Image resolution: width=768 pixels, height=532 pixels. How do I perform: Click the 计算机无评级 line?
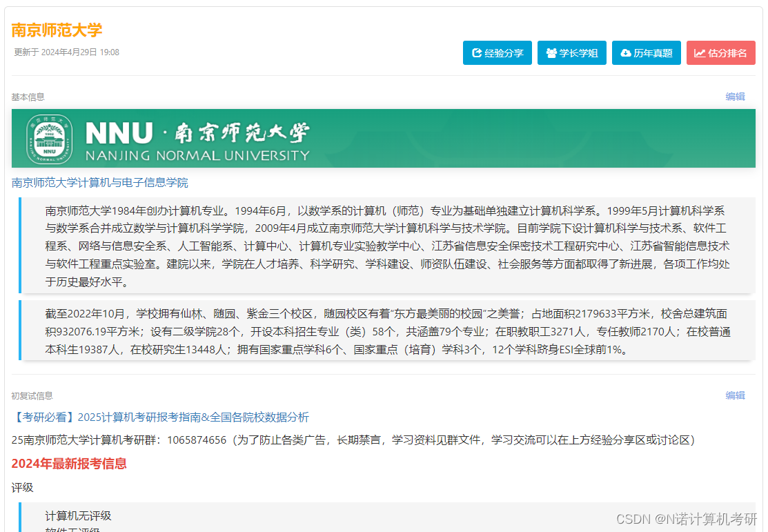[x=79, y=516]
